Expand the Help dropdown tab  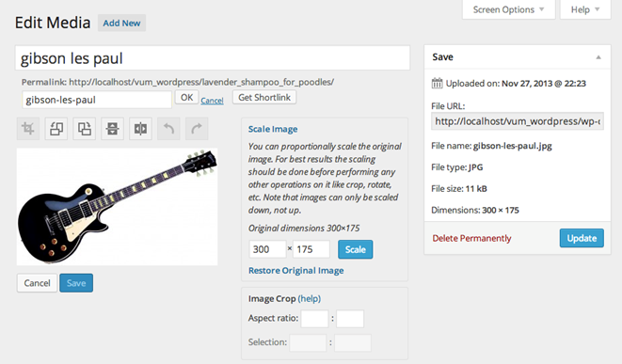coord(585,9)
